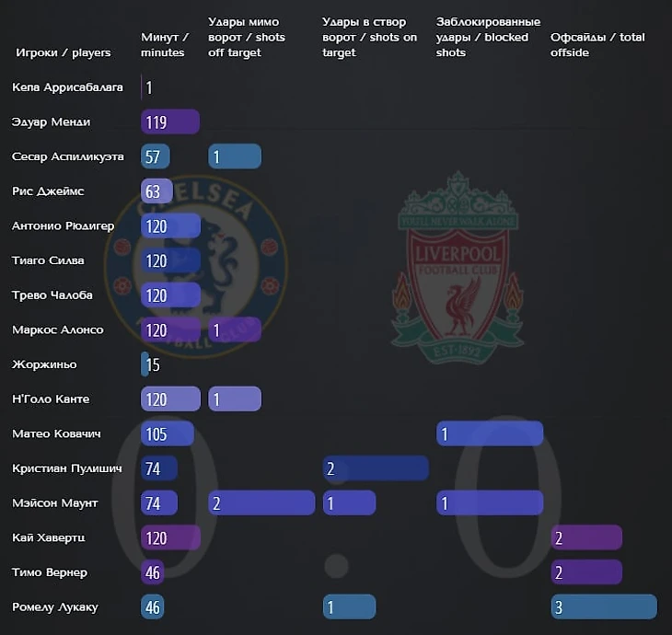
Task: Click Кристиан Пулишич's shots on target bar
Action: pyautogui.click(x=375, y=468)
